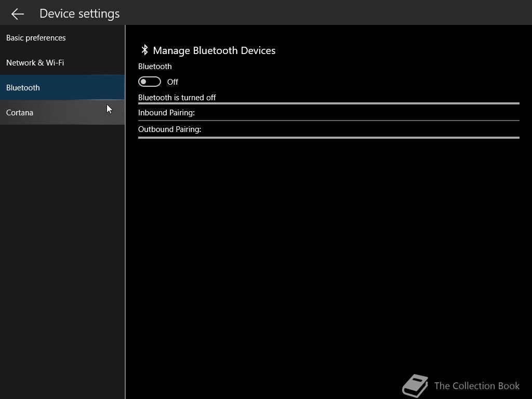
Task: Click the 'Bluetooth' label above the toggle
Action: pyautogui.click(x=155, y=66)
